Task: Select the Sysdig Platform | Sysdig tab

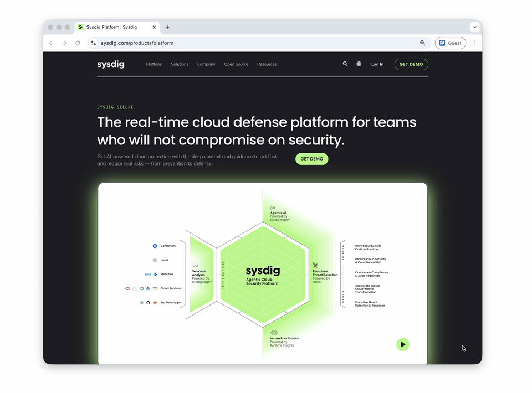Action: [117, 27]
